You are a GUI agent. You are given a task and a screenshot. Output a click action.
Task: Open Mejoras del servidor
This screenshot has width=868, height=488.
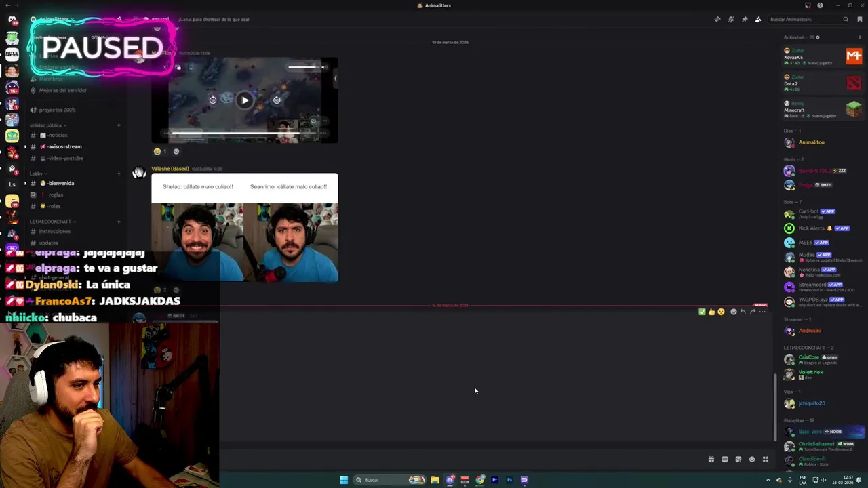(62, 90)
